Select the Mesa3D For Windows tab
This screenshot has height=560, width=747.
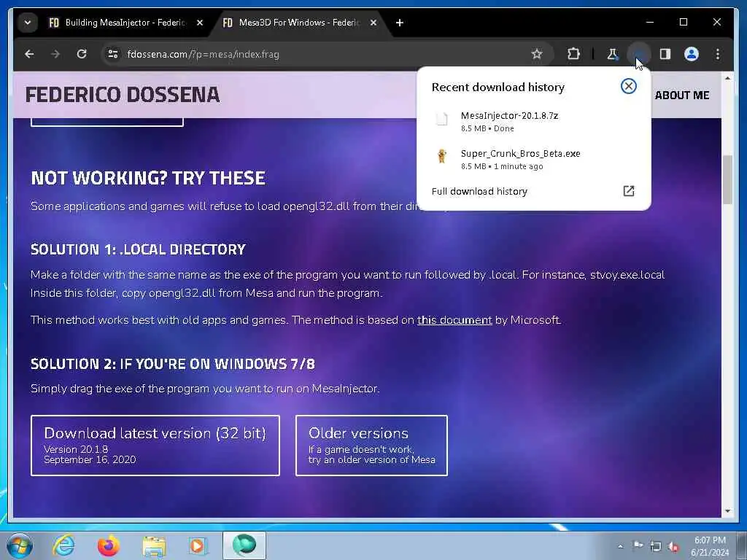(x=300, y=23)
